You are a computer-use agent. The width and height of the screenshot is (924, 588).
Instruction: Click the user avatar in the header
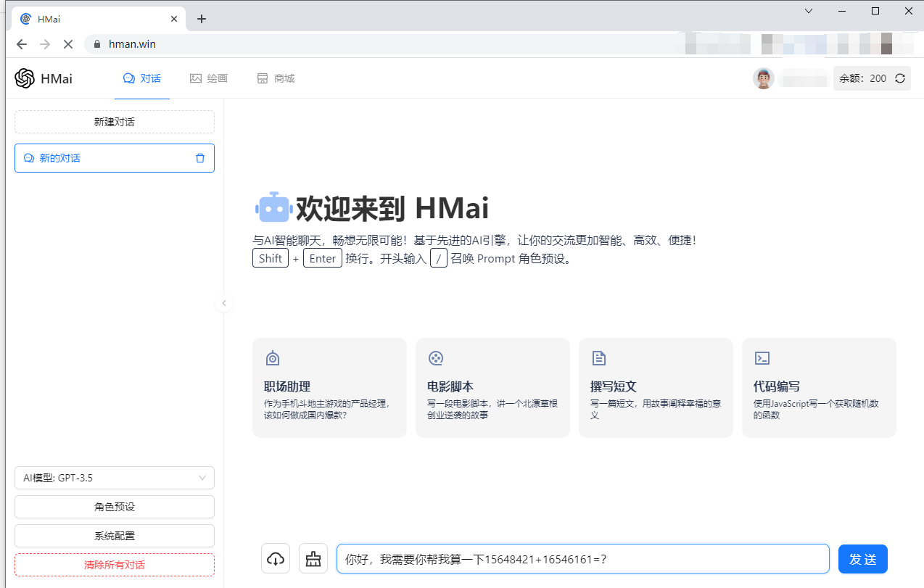764,78
